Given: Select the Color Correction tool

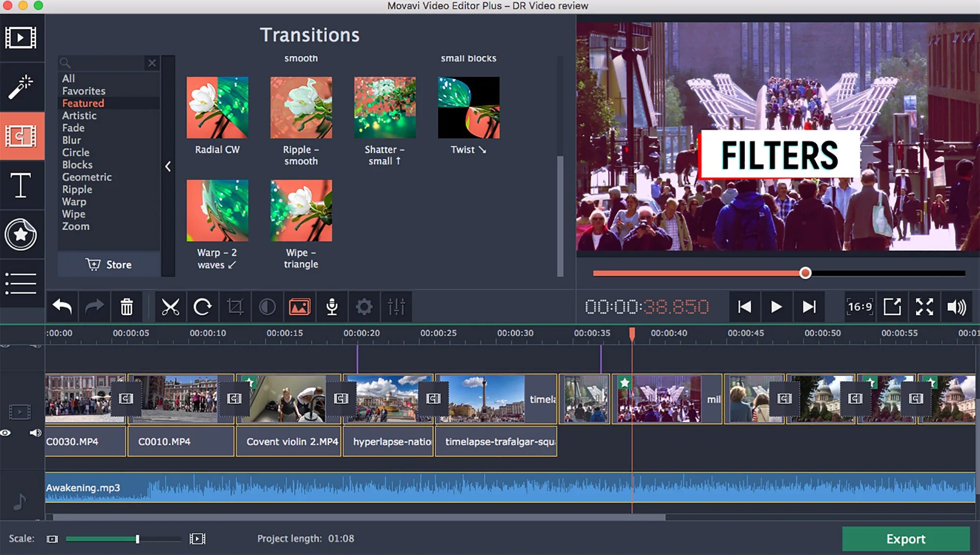Looking at the screenshot, I should [x=267, y=308].
